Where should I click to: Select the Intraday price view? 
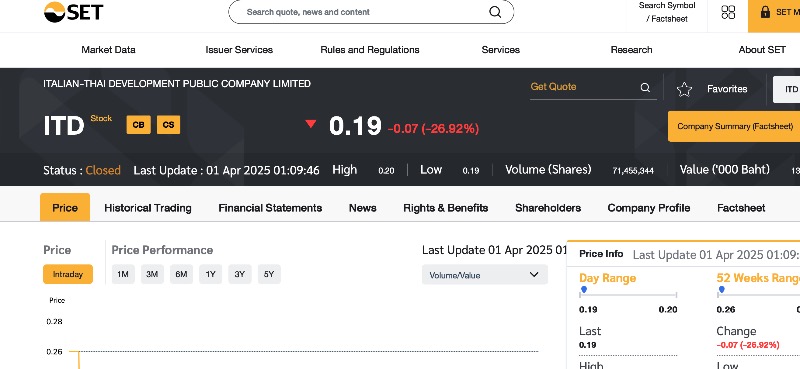pos(68,274)
